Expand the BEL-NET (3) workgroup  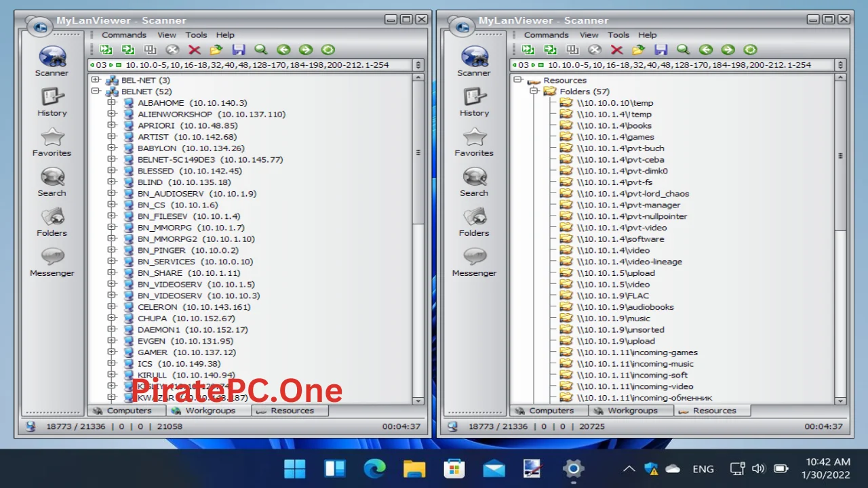click(x=96, y=80)
